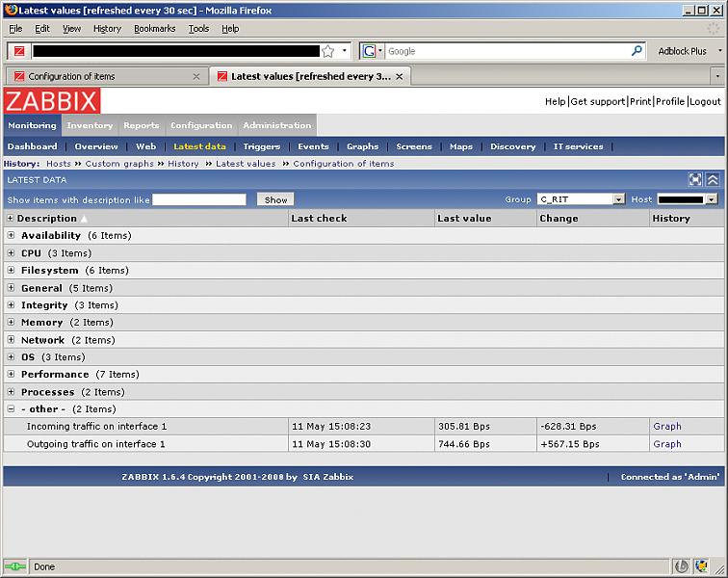
Task: Click the search magnifier icon in Google box
Action: click(637, 51)
